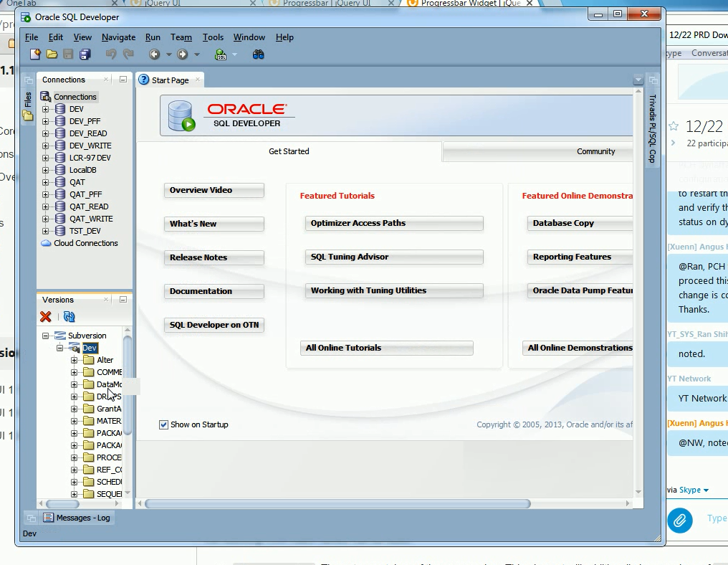Minimize the Versions panel
The height and width of the screenshot is (565, 728).
tap(123, 300)
